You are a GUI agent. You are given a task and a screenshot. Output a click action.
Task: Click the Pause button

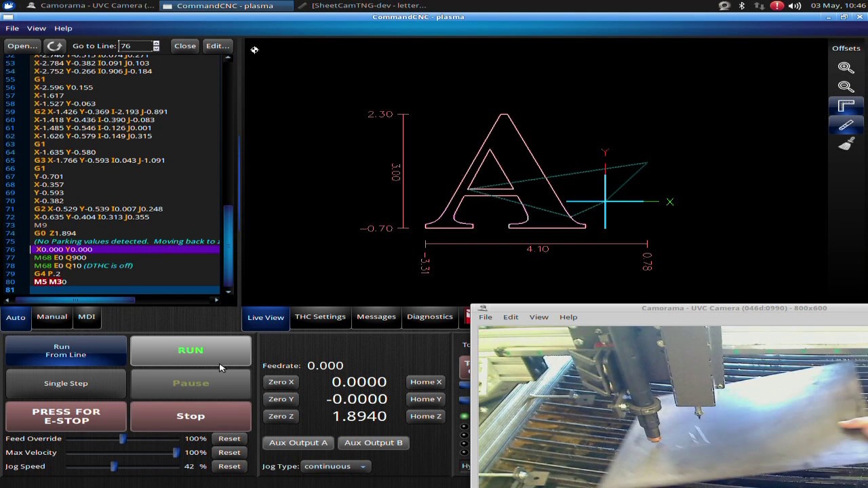pos(191,384)
